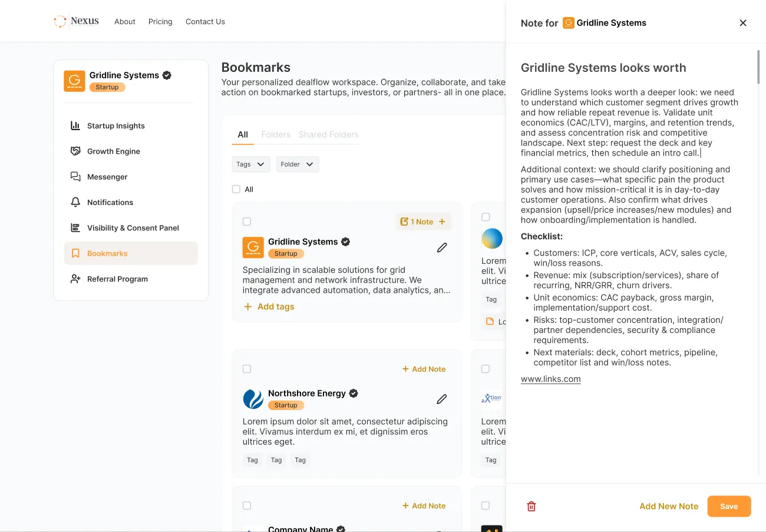Click the aXtion company logo

pos(491,399)
